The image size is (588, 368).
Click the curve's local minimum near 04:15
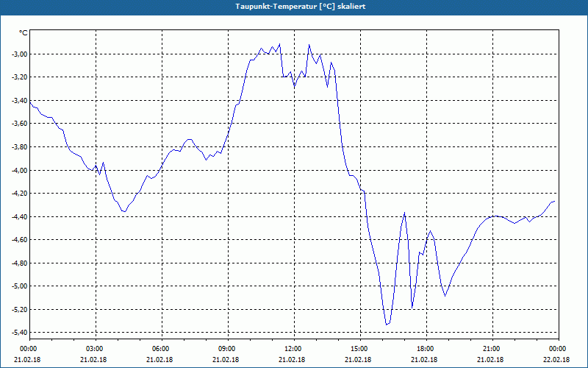click(x=124, y=211)
